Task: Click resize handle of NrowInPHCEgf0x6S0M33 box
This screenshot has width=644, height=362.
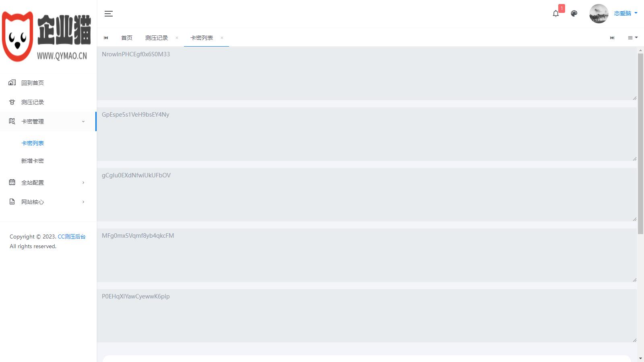Action: point(634,98)
